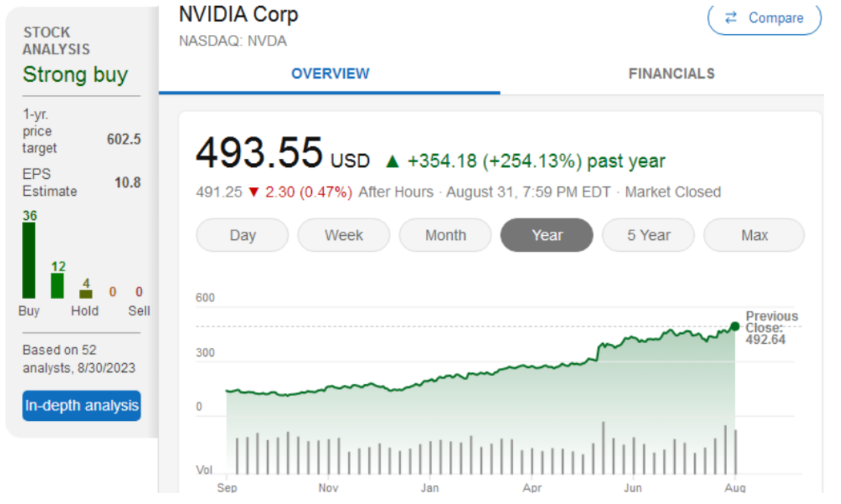The image size is (841, 504).
Task: Select the Max time range
Action: click(x=754, y=235)
